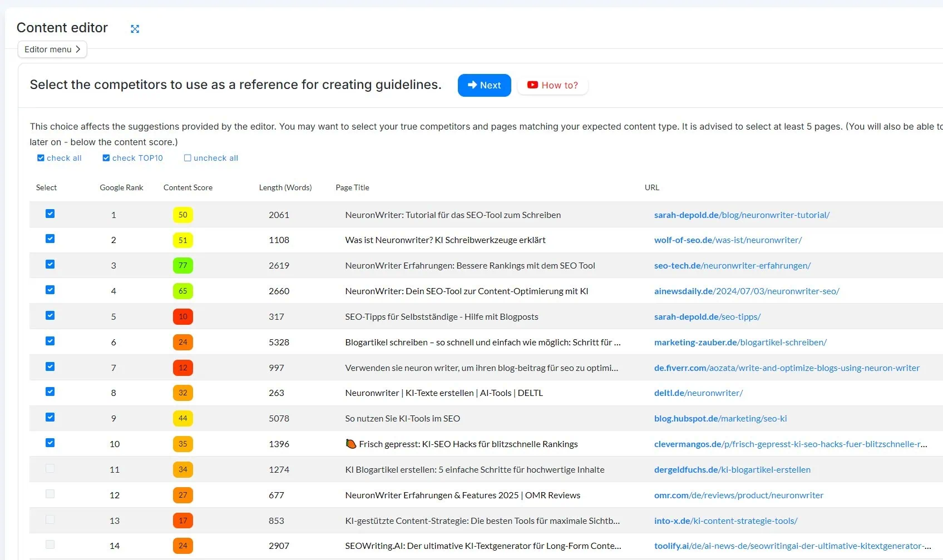Uncheck the rank 5 competitor checkbox
This screenshot has height=560, width=943.
pos(50,315)
